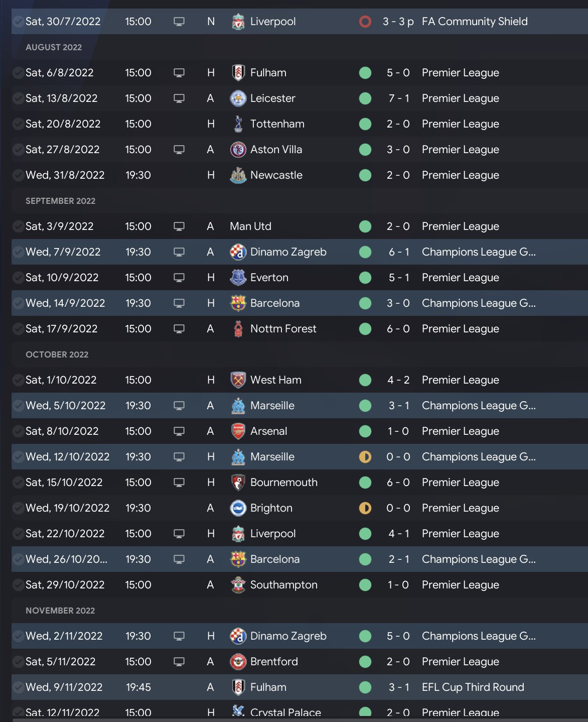Click the Newcastle club crest
Screen dimensions: 588x722
(x=238, y=175)
